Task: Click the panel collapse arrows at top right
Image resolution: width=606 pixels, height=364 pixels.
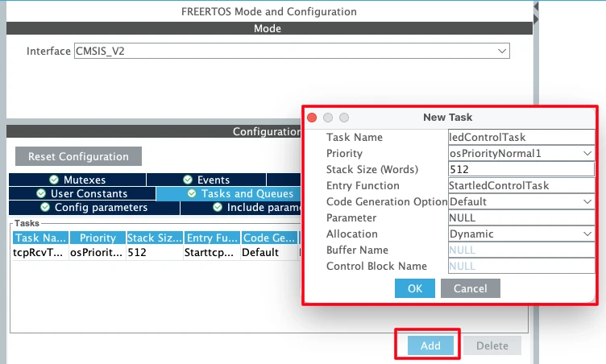Action: [x=536, y=13]
